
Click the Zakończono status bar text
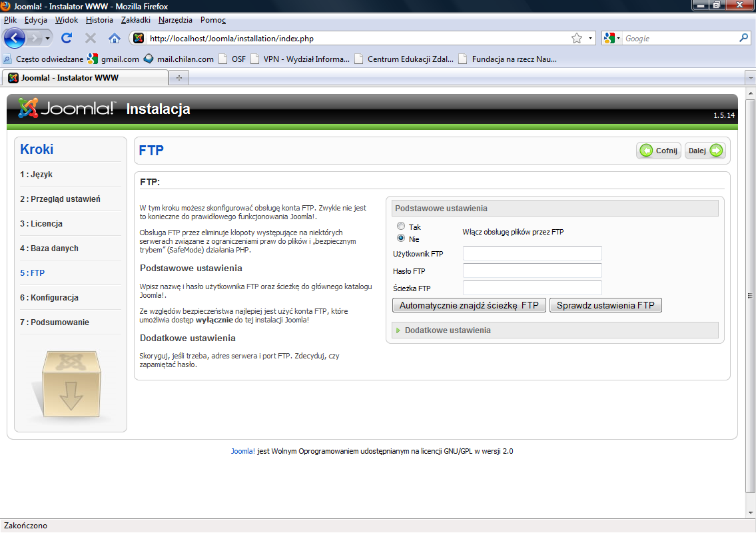pyautogui.click(x=25, y=525)
